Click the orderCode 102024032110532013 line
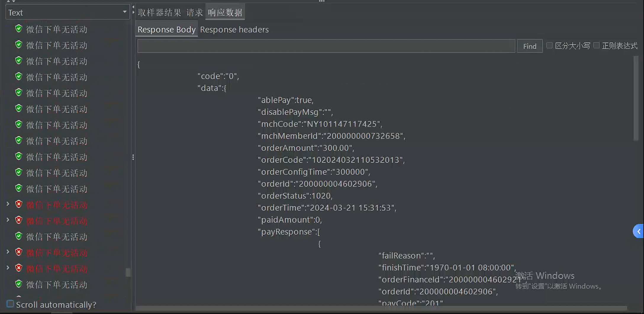This screenshot has height=314, width=644. (331, 160)
